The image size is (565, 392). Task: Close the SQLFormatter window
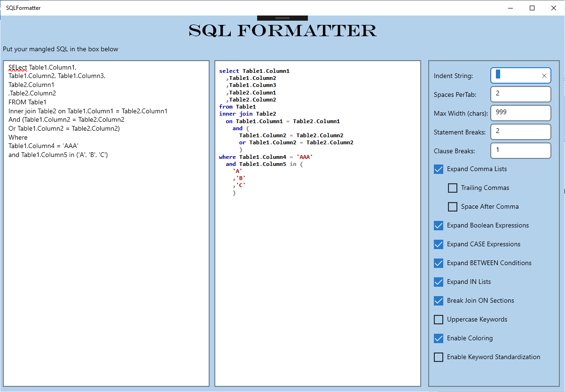pos(554,8)
